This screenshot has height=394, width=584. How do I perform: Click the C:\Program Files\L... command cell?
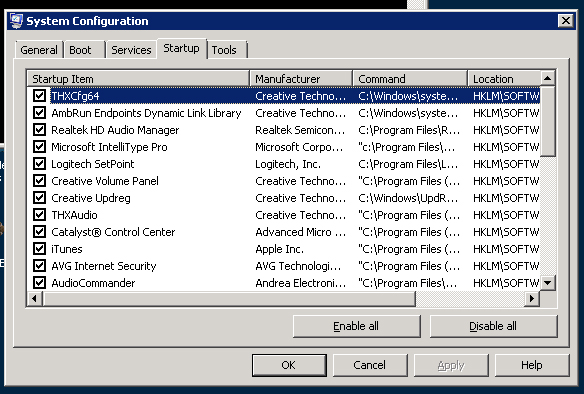click(x=409, y=164)
